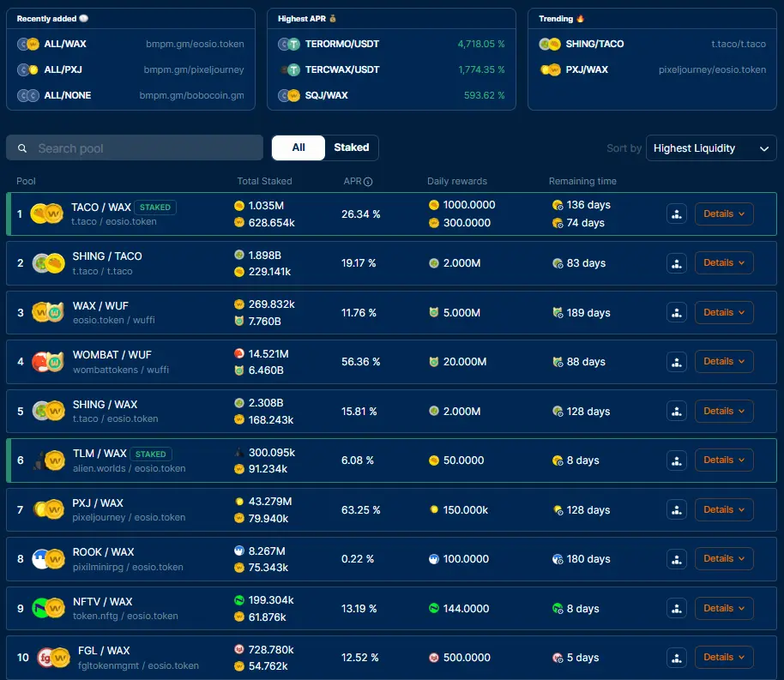Open SQJ/WAX highest APR pool
The image size is (784, 680).
(391, 95)
